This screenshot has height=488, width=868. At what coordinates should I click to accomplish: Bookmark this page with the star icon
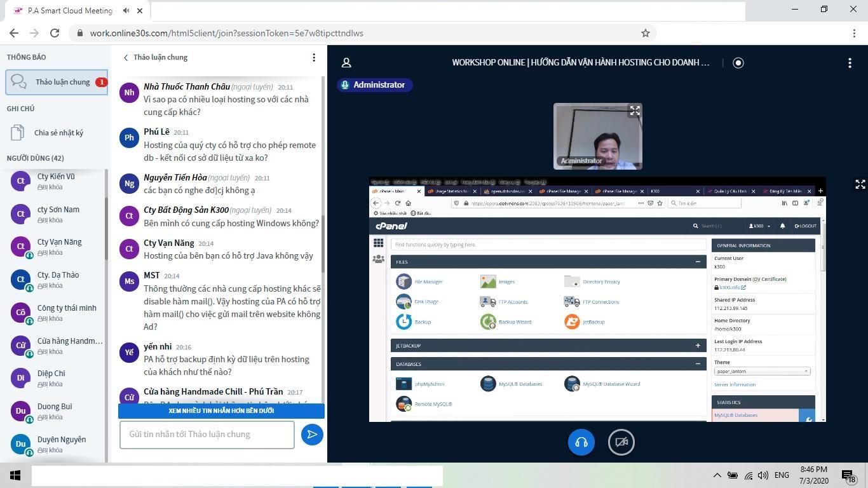click(645, 33)
